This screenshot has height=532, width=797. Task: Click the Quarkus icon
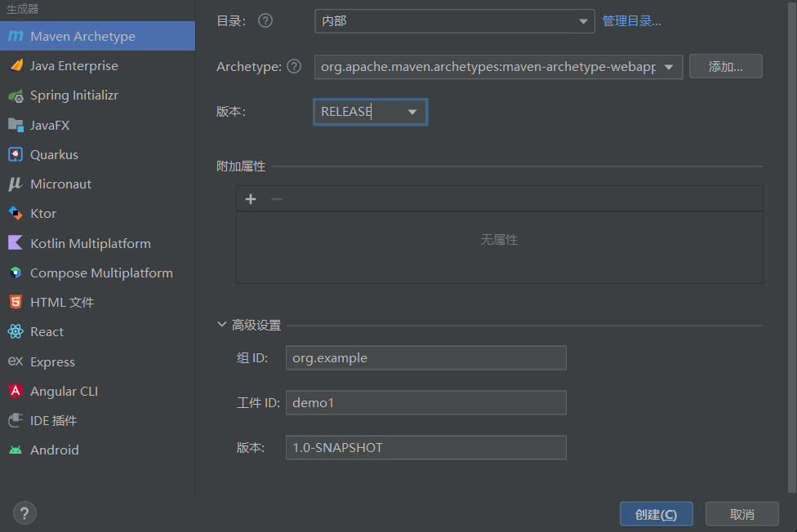(x=16, y=154)
